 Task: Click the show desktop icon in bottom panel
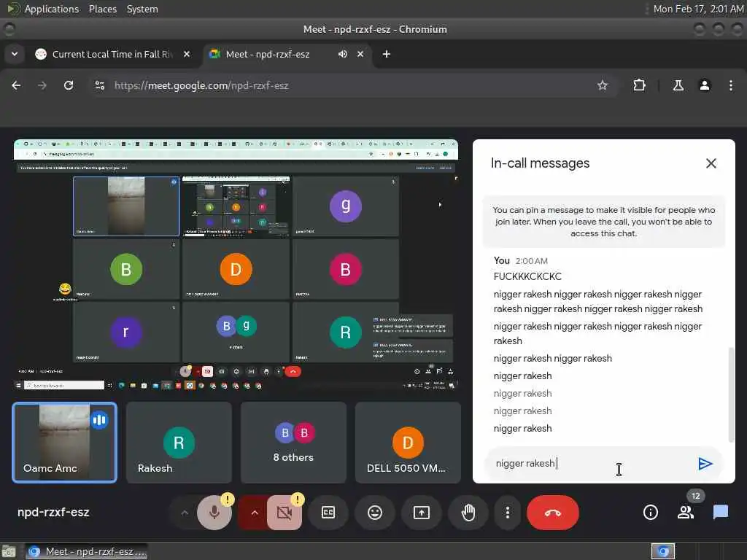click(x=9, y=551)
